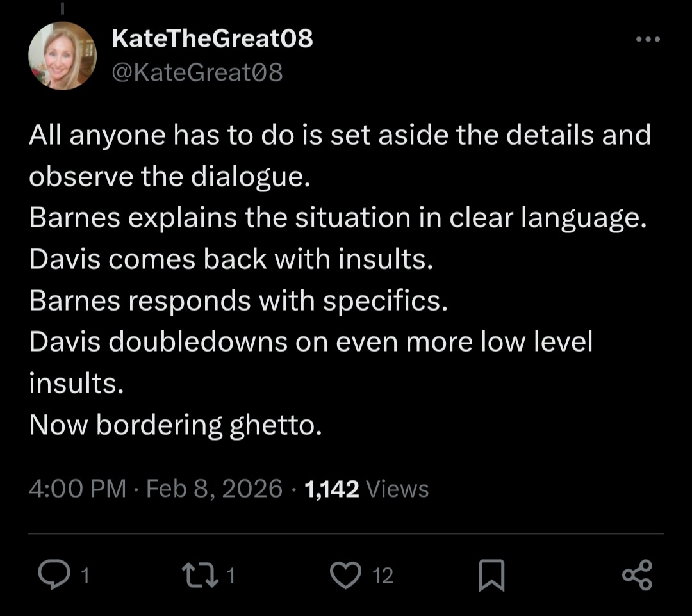View the 1,142 Views analytics
Screen dimensions: 692x616
[x=367, y=489]
